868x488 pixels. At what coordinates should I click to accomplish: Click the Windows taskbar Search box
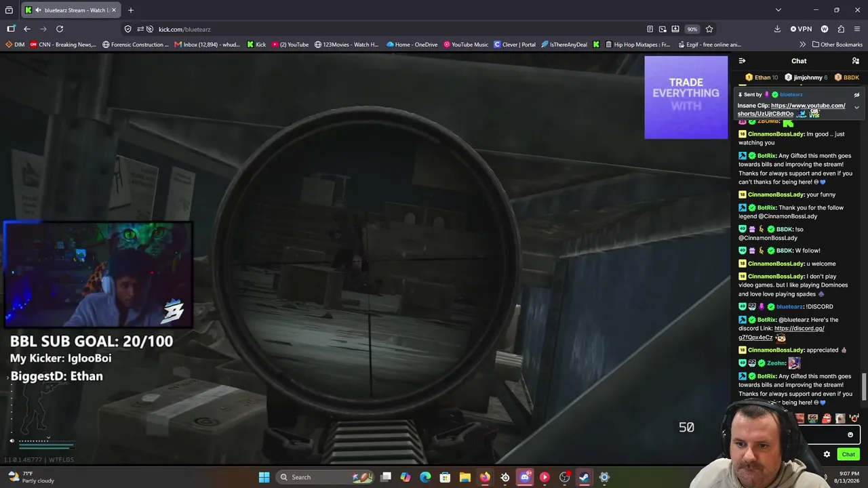pyautogui.click(x=325, y=477)
